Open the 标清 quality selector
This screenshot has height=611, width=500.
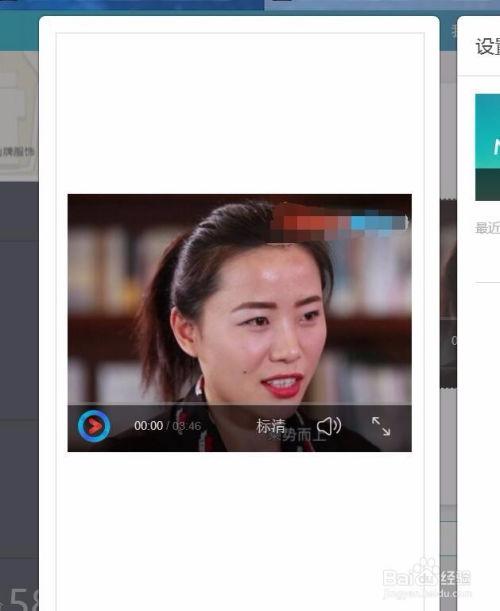271,426
